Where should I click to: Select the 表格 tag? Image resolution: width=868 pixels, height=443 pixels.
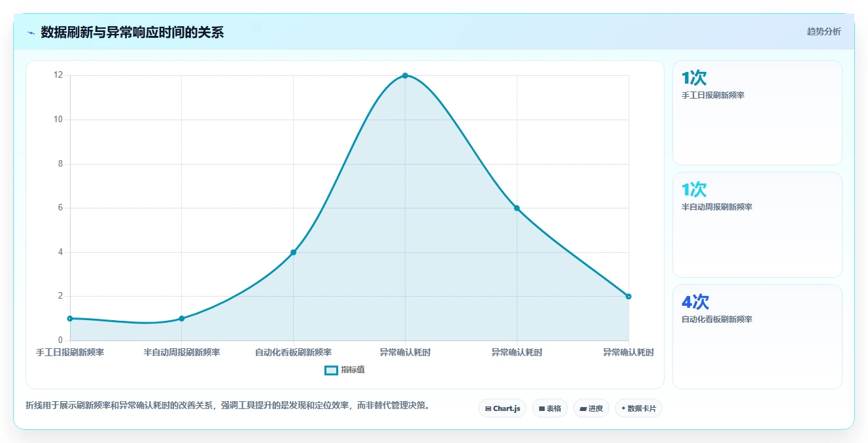549,408
